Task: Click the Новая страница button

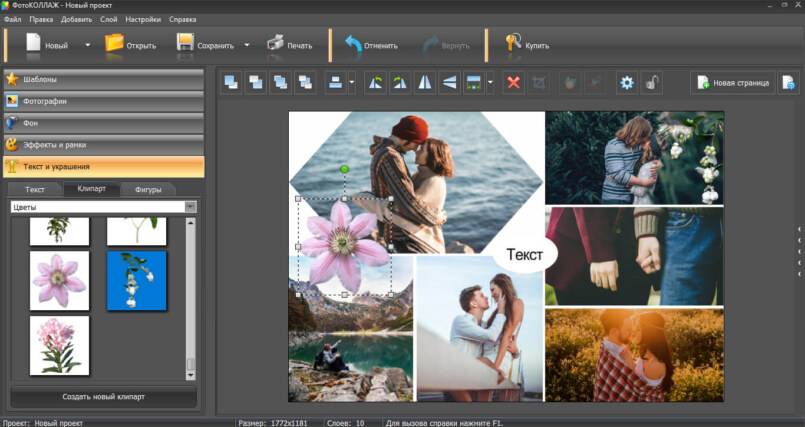Action: [734, 83]
